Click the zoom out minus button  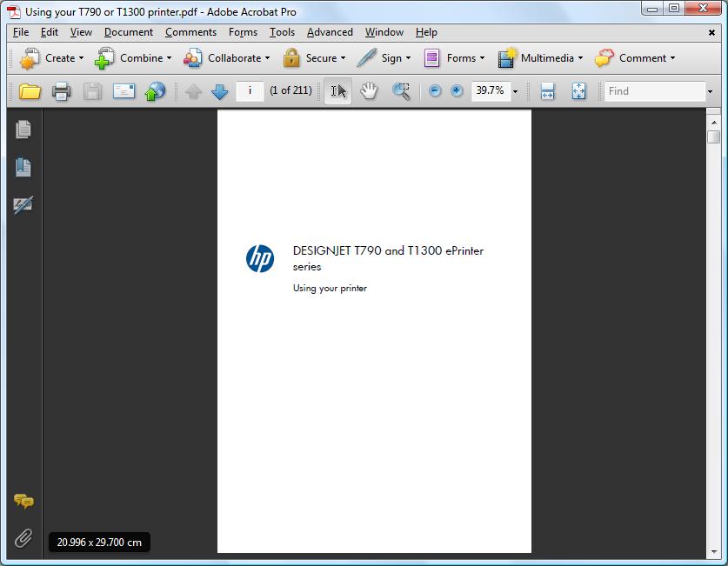click(435, 91)
